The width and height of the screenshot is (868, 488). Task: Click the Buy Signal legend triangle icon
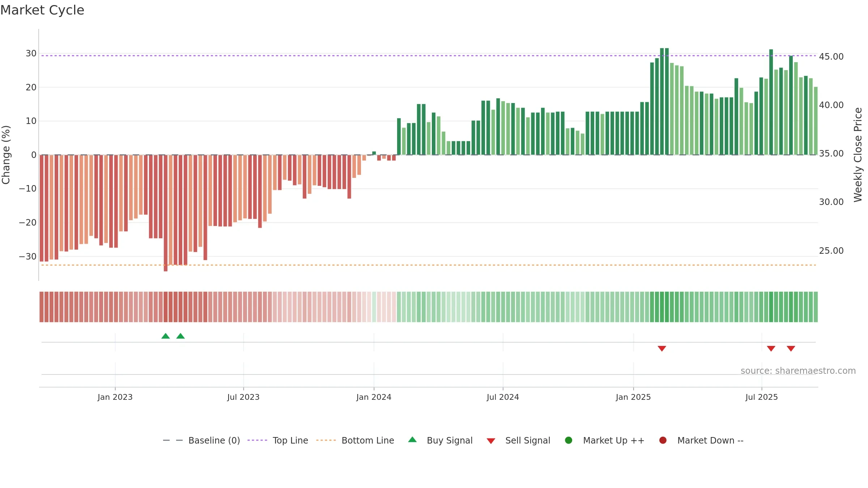point(412,440)
